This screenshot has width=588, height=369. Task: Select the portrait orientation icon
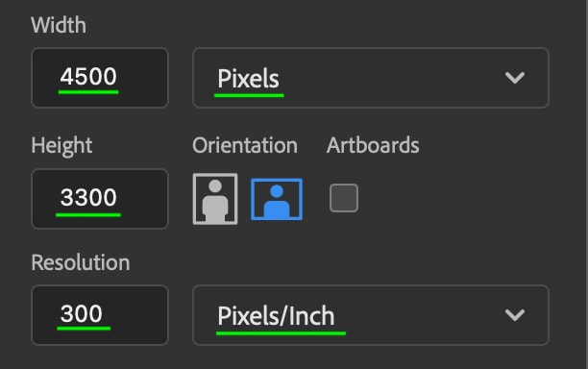(215, 199)
